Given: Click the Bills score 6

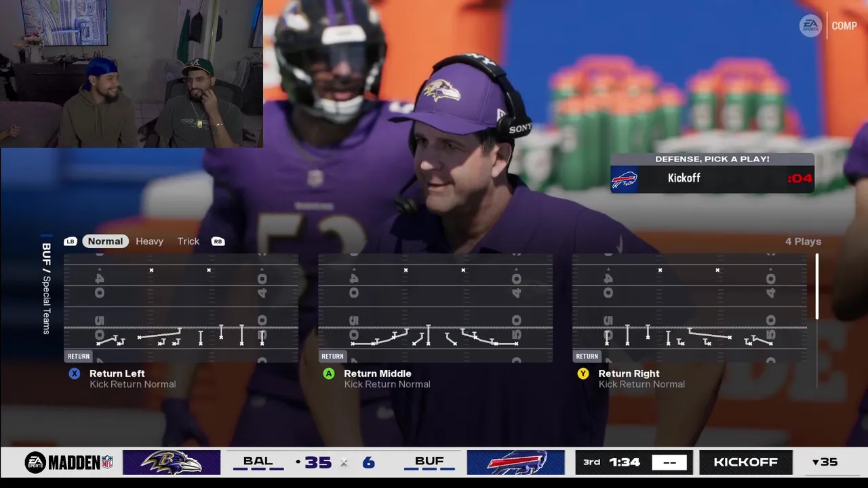Looking at the screenshot, I should point(368,462).
